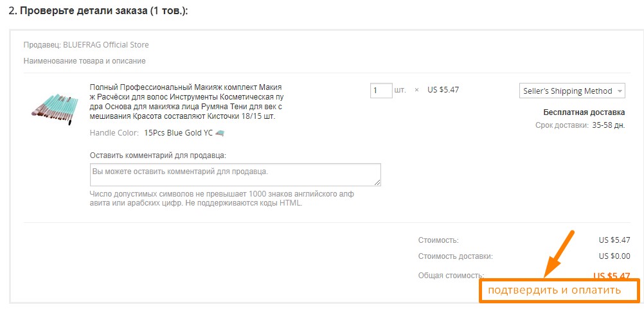This screenshot has height=309, width=644.
Task: Click the "US $0.00" shipping cost value
Action: [614, 256]
